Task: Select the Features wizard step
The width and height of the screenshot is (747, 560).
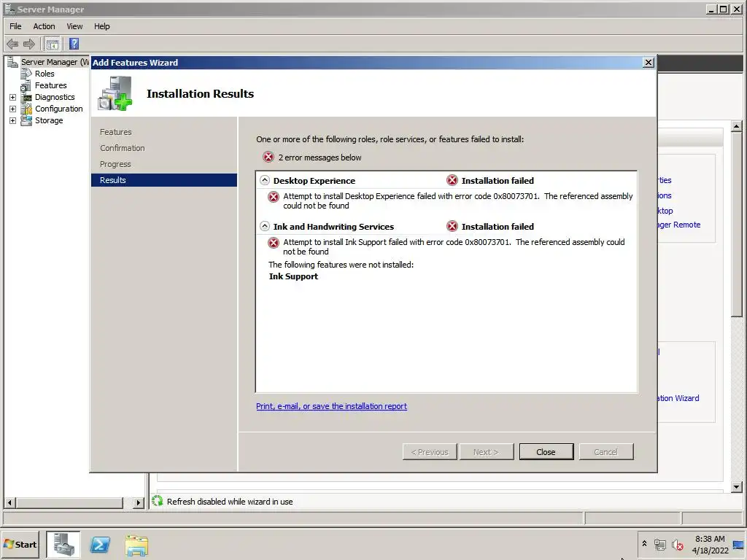Action: point(116,132)
